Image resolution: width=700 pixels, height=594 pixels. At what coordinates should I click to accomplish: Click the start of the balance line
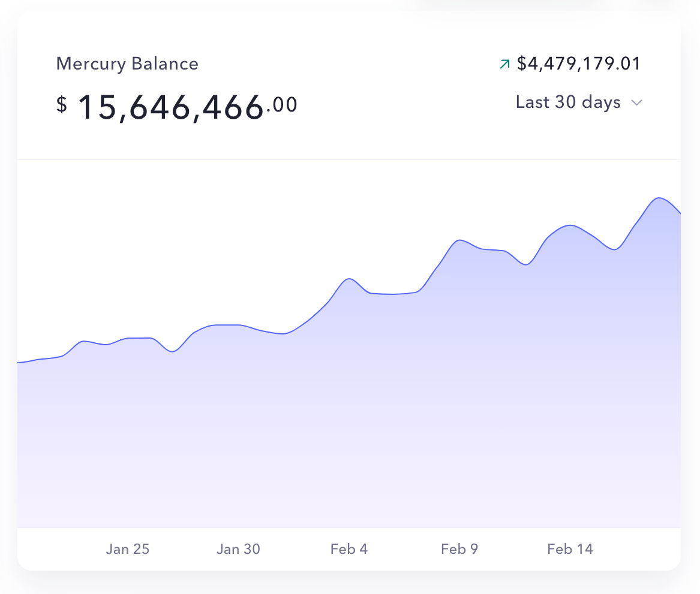20,361
